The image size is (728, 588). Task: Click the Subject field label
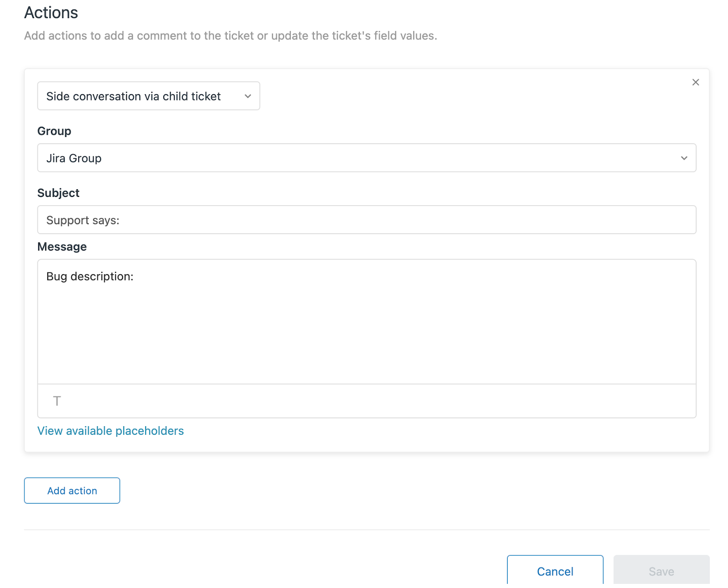pos(58,193)
